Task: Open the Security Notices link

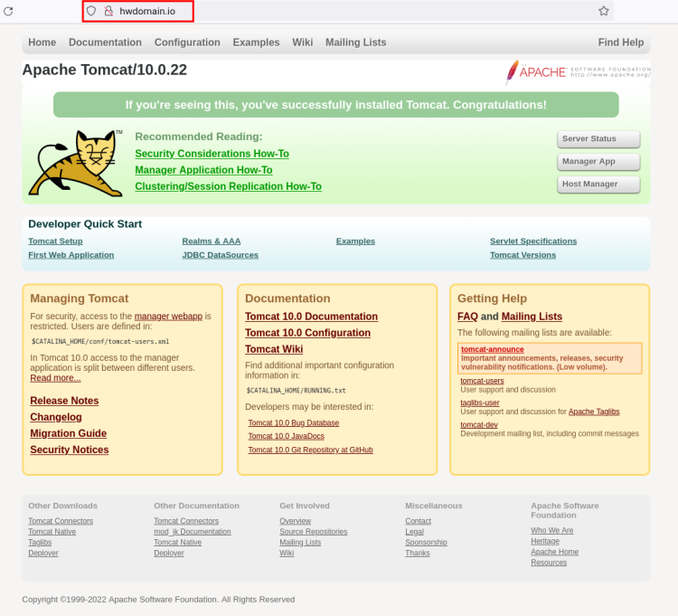Action: [x=70, y=450]
